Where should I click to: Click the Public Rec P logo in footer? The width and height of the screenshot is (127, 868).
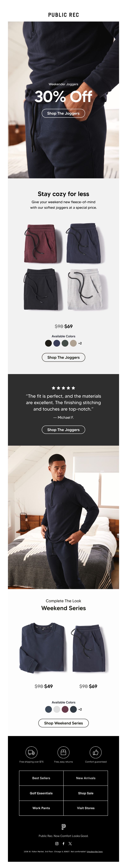(x=63, y=827)
